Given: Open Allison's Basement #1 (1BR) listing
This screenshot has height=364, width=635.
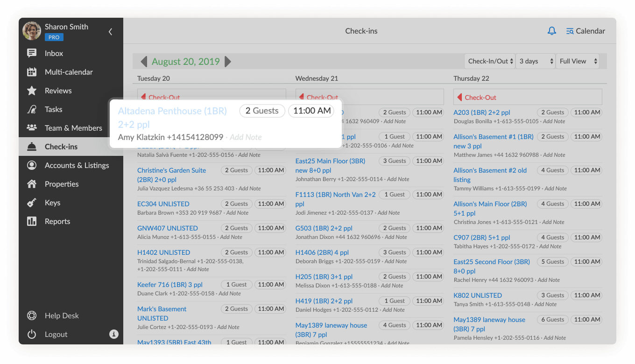Looking at the screenshot, I should click(x=494, y=141).
